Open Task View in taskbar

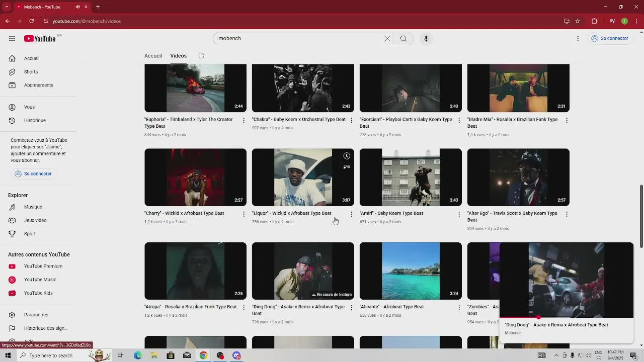(x=121, y=355)
